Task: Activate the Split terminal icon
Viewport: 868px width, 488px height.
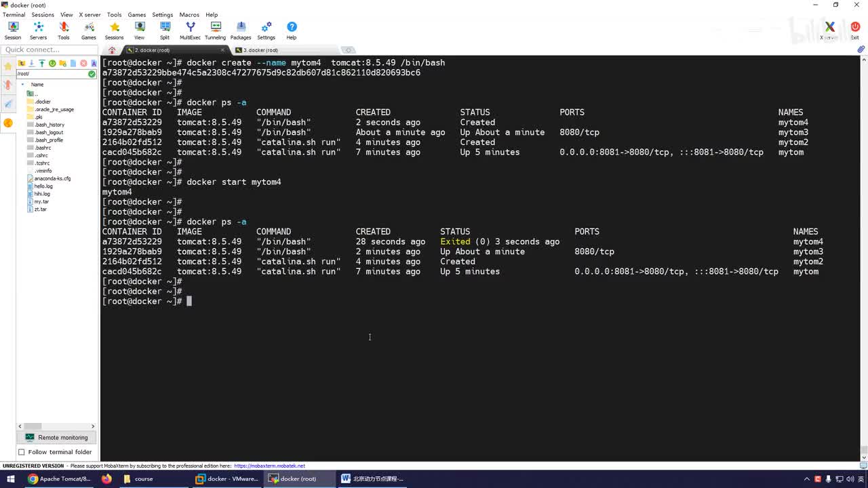Action: (165, 30)
